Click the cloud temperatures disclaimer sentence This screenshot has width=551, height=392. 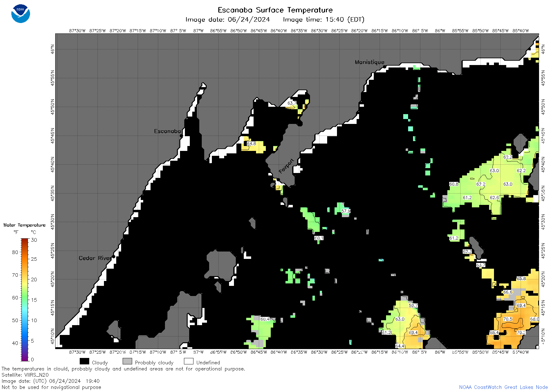click(123, 369)
